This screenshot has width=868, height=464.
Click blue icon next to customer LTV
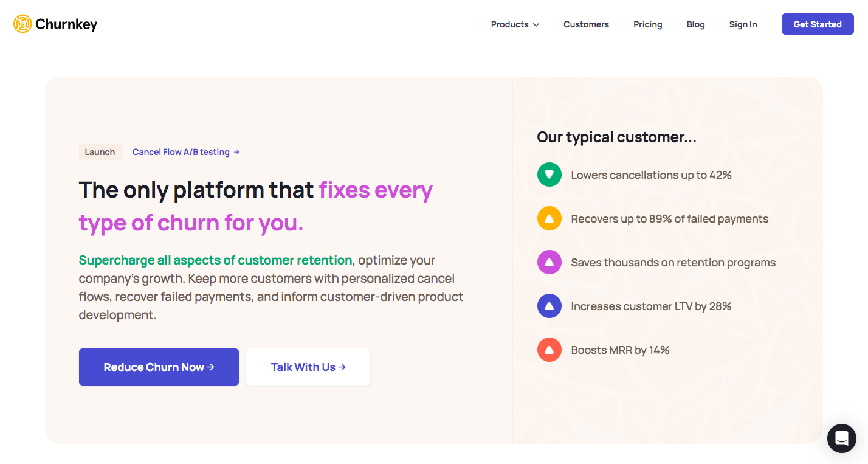(x=549, y=306)
